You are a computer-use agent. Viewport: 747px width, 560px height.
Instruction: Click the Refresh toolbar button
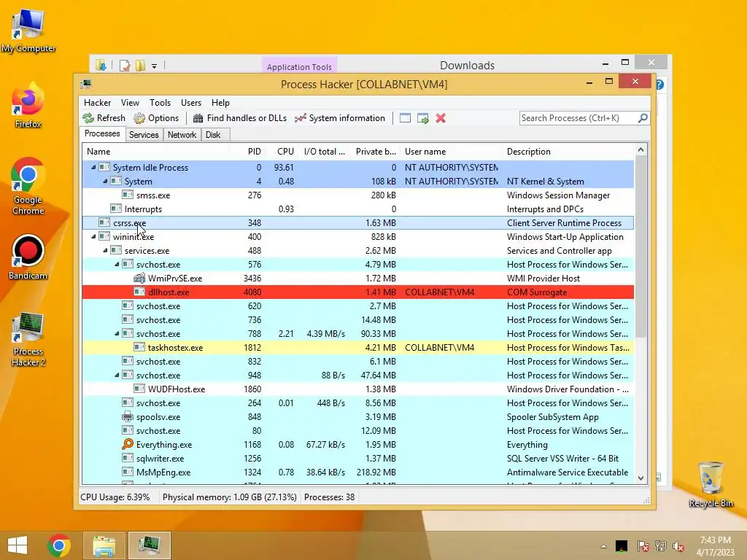[104, 118]
